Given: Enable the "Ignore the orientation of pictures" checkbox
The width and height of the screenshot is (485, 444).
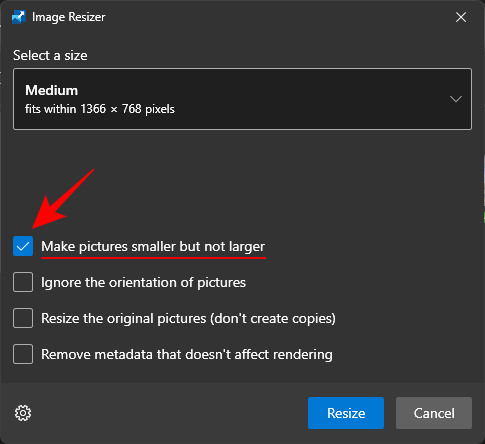Looking at the screenshot, I should 23,282.
